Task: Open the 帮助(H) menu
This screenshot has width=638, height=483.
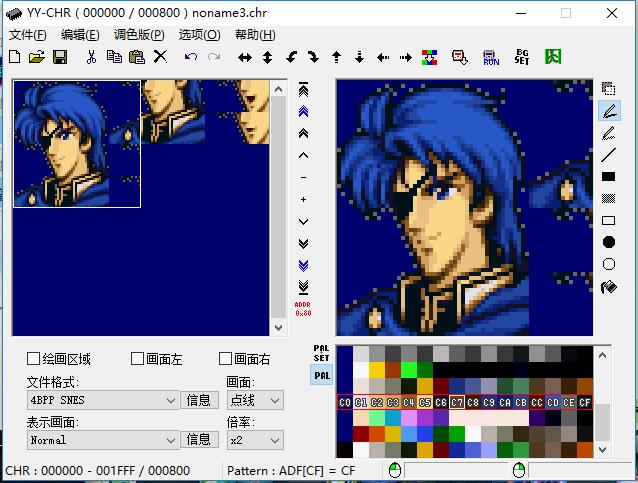Action: pyautogui.click(x=255, y=35)
